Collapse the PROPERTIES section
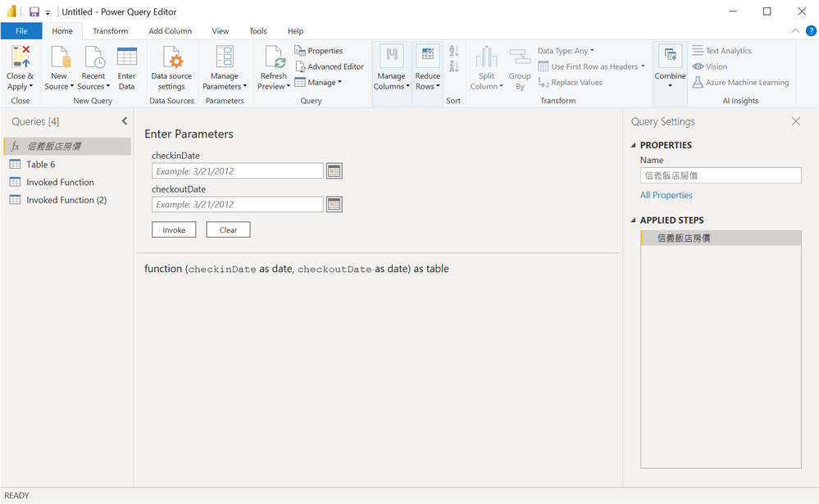The image size is (819, 504). tap(633, 145)
